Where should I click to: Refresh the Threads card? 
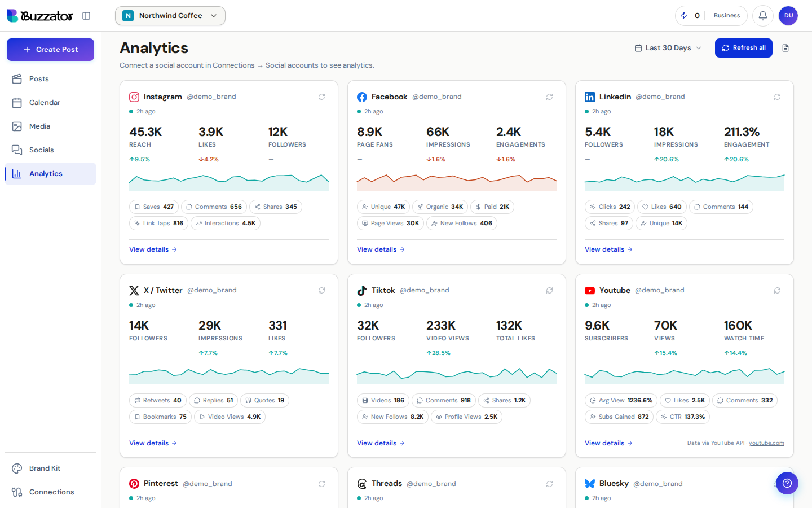tap(549, 484)
